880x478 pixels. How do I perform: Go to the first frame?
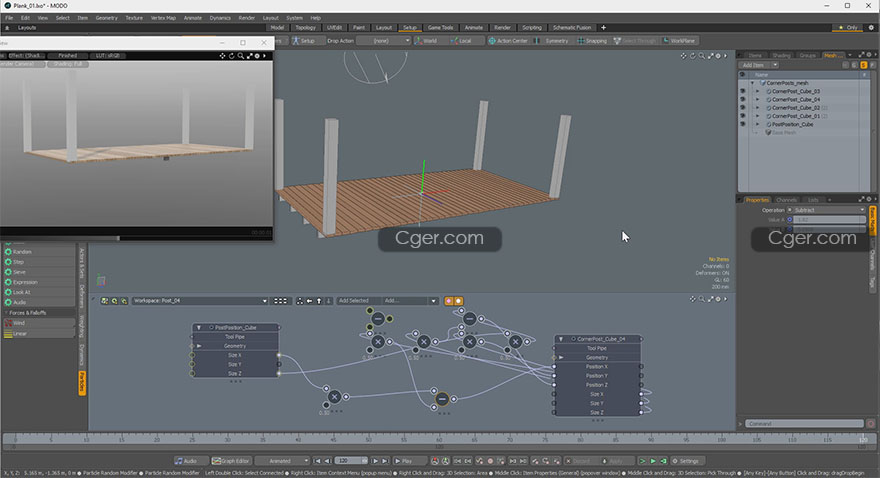[318, 461]
